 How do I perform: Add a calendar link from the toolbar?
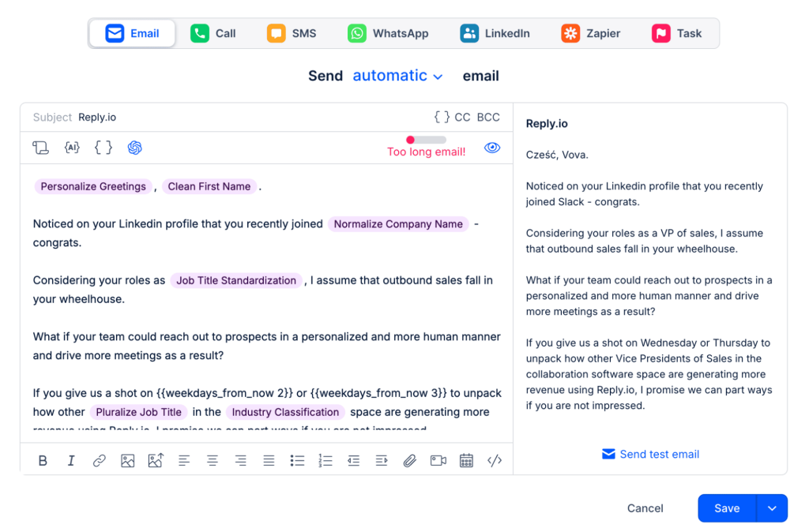pyautogui.click(x=466, y=460)
